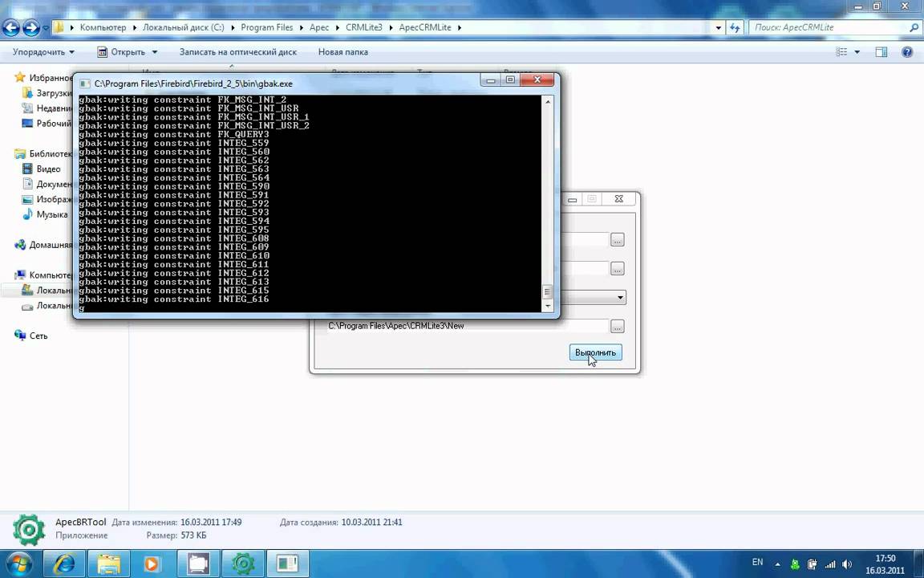Click Записать на оптический диск
The height and width of the screenshot is (578, 924).
(x=238, y=52)
